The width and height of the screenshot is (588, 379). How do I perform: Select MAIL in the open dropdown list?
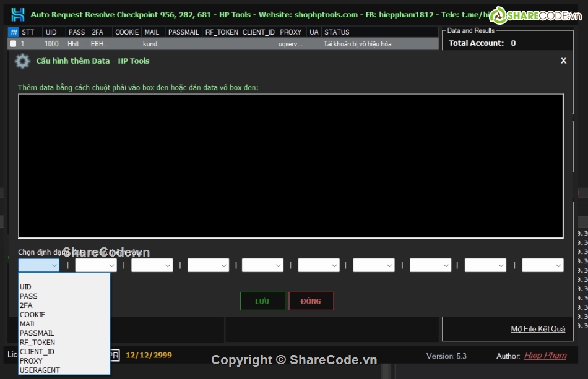(x=64, y=324)
